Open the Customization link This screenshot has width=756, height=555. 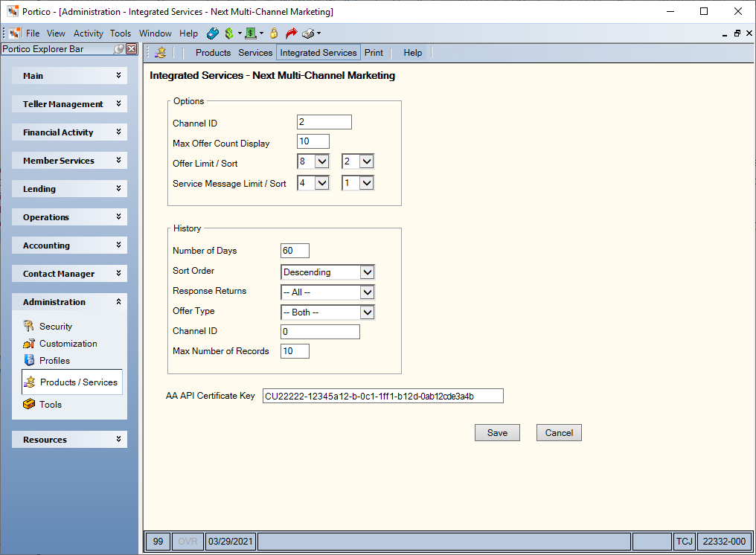pyautogui.click(x=68, y=343)
